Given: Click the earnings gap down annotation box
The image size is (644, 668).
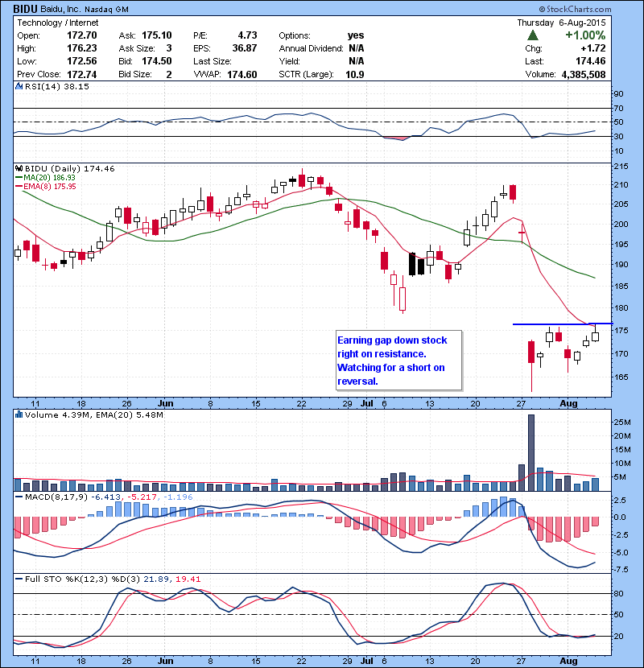Looking at the screenshot, I should 399,361.
